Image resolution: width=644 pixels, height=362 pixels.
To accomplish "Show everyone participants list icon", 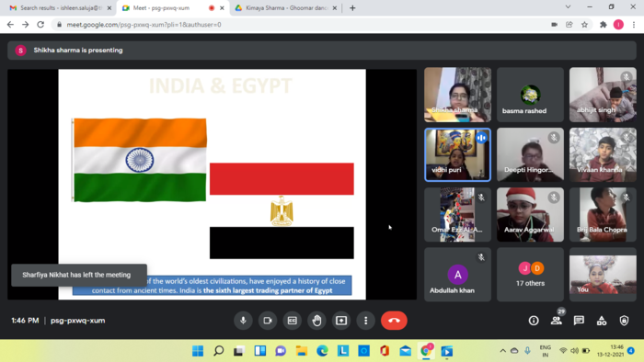I will click(556, 321).
